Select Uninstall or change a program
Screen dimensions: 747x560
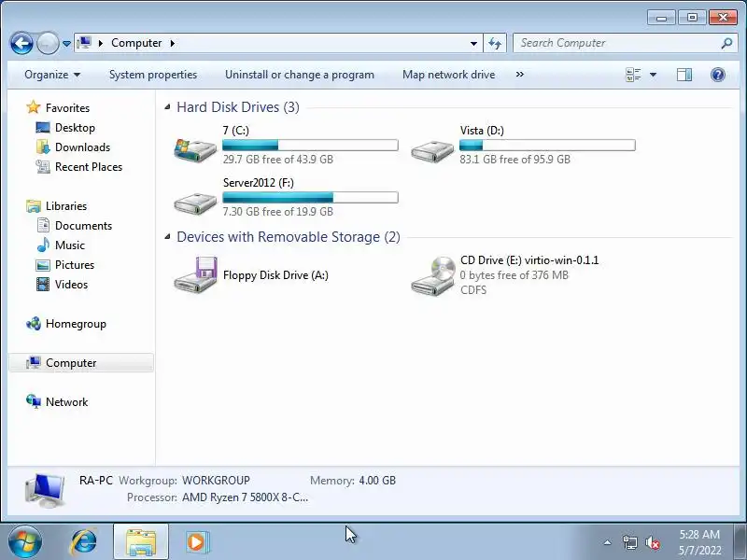tap(299, 75)
